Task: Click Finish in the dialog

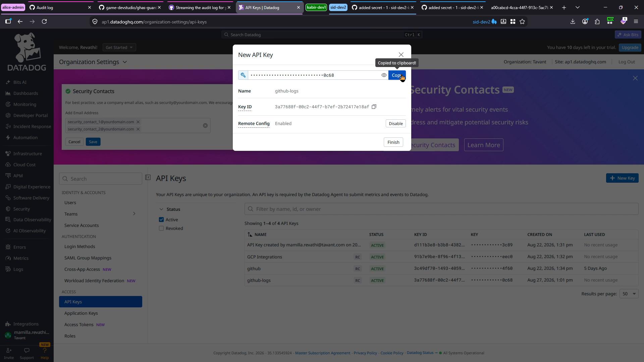Action: (393, 142)
